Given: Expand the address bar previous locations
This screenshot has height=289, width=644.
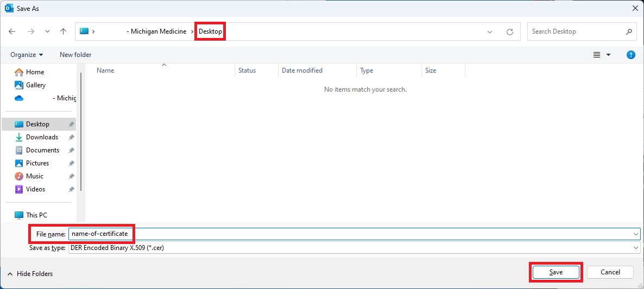Looking at the screenshot, I should [x=490, y=32].
